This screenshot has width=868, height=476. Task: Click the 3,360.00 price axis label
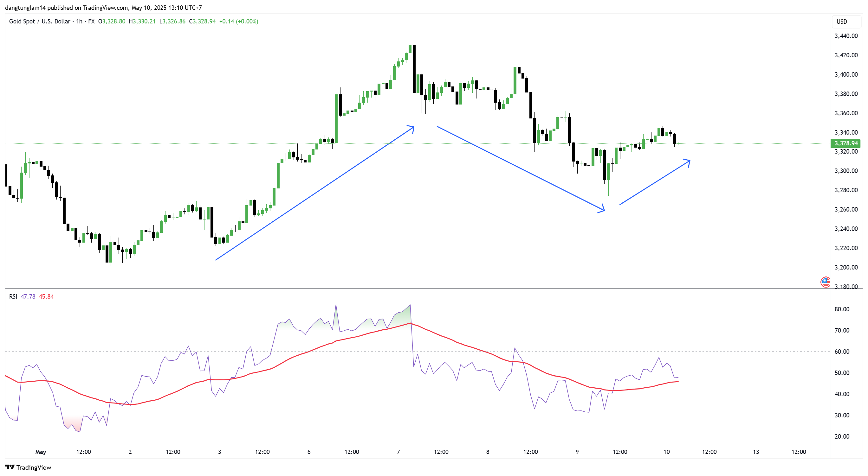click(846, 113)
